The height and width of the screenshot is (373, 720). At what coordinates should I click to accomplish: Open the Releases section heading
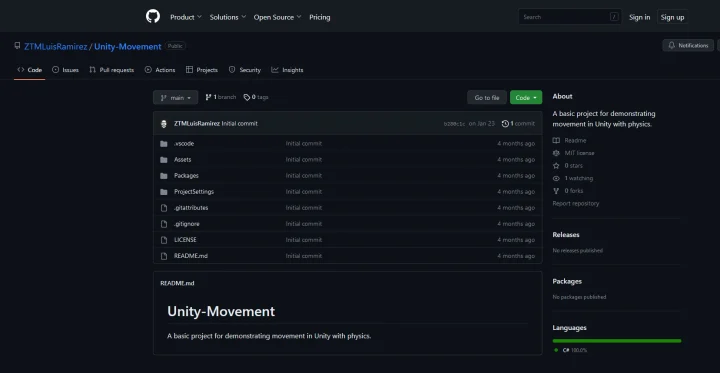566,235
